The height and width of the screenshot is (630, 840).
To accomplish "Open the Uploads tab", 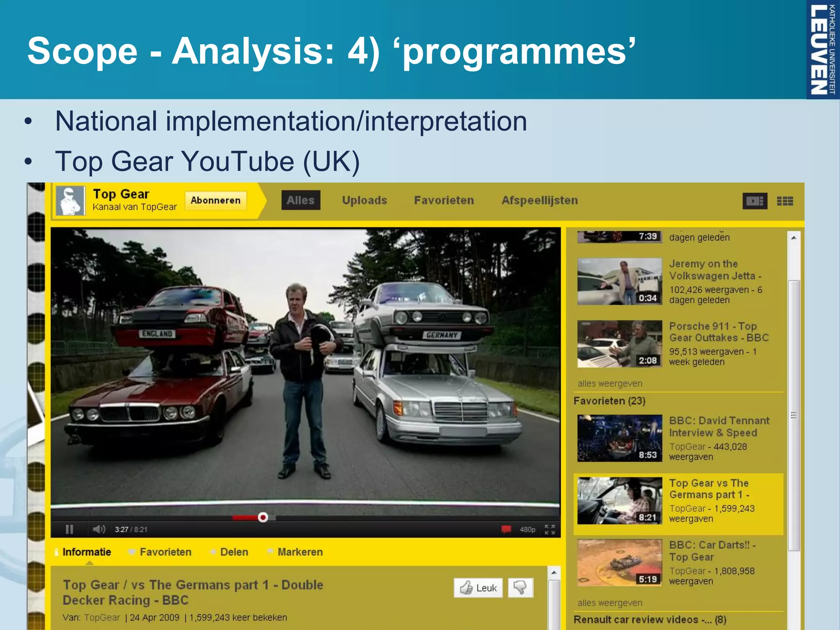I will [365, 200].
